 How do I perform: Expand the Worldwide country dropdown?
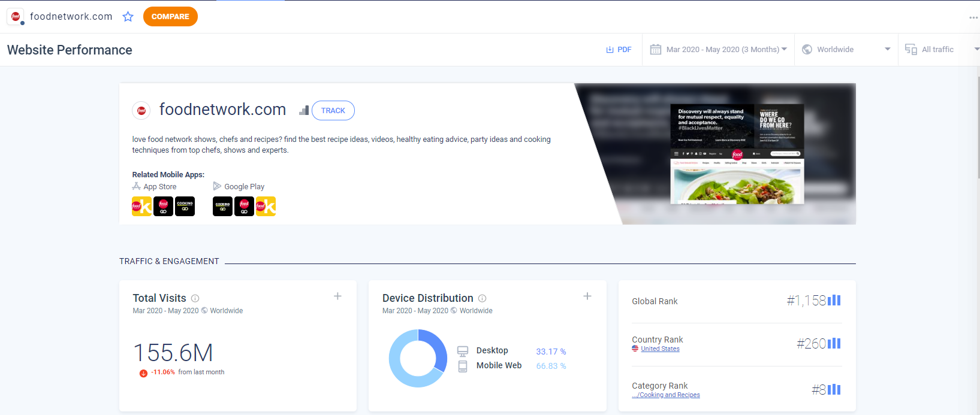point(846,49)
